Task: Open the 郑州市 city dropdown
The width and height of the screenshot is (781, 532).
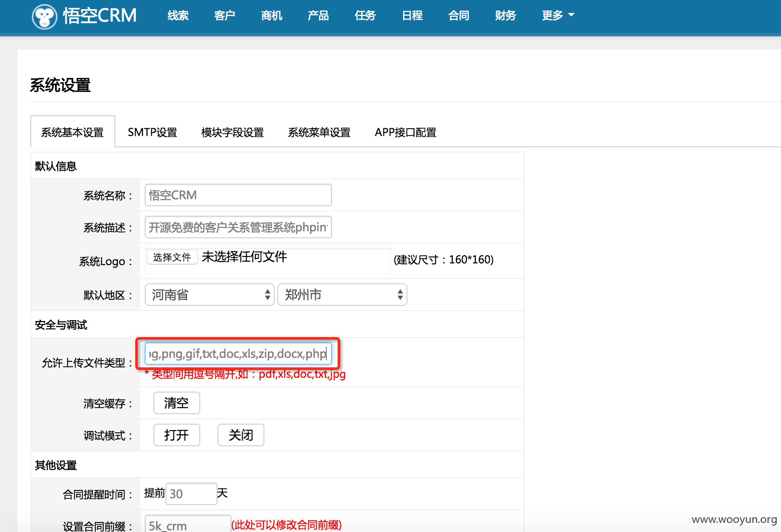Action: click(342, 295)
